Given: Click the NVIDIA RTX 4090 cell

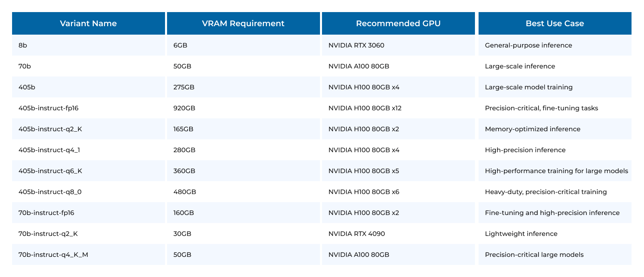Looking at the screenshot, I should click(x=357, y=234).
